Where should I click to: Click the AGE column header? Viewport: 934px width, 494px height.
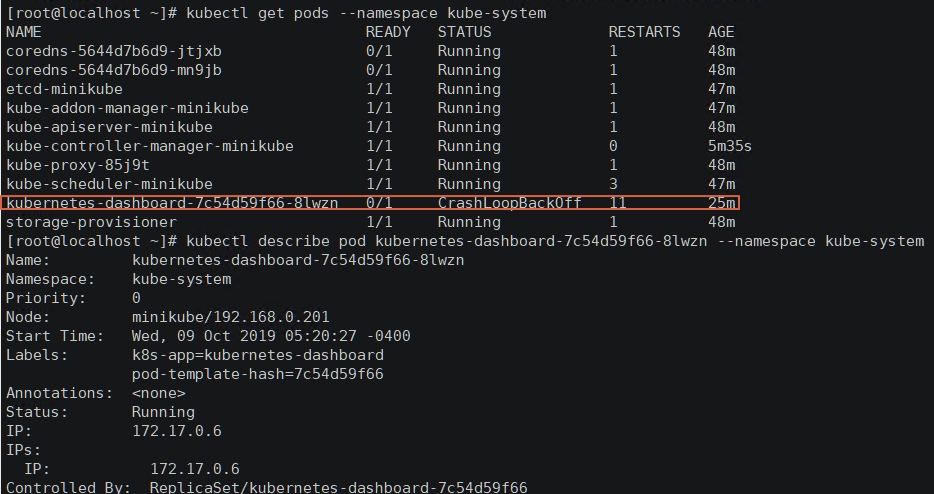click(x=721, y=32)
